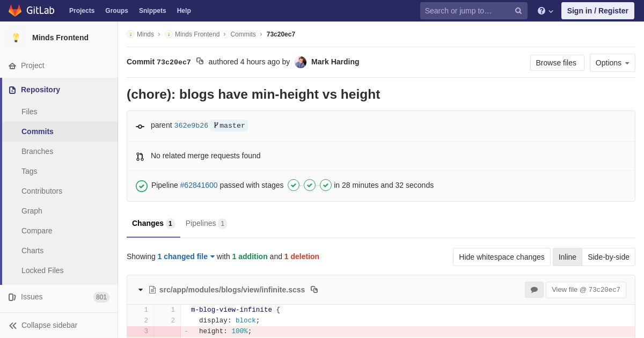Focus the Search or jump to field

click(x=474, y=11)
